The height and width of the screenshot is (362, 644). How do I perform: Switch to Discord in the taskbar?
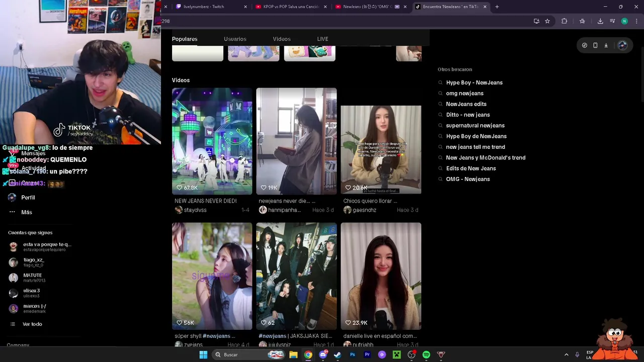(323, 354)
